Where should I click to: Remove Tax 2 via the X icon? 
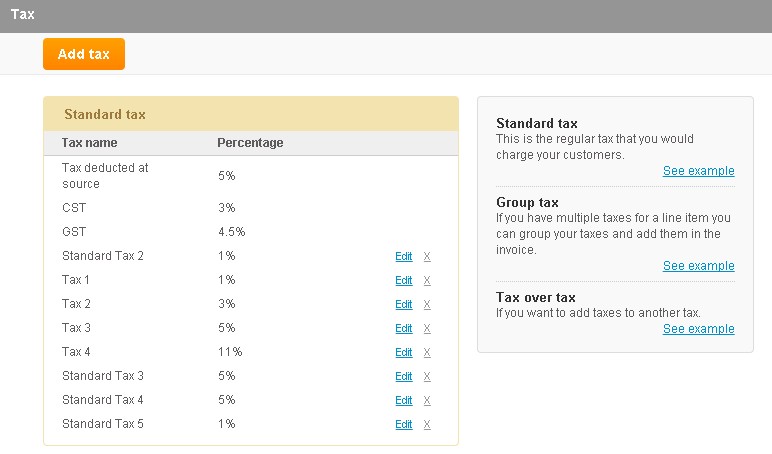(x=427, y=304)
